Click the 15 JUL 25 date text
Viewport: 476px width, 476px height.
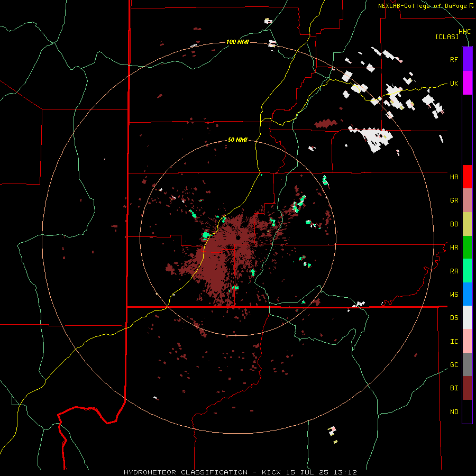pyautogui.click(x=308, y=472)
